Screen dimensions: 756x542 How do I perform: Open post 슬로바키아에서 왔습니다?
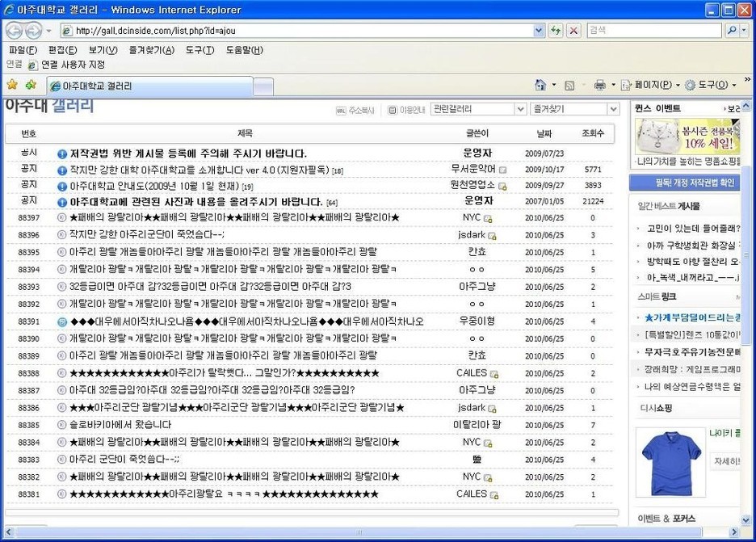[120, 425]
